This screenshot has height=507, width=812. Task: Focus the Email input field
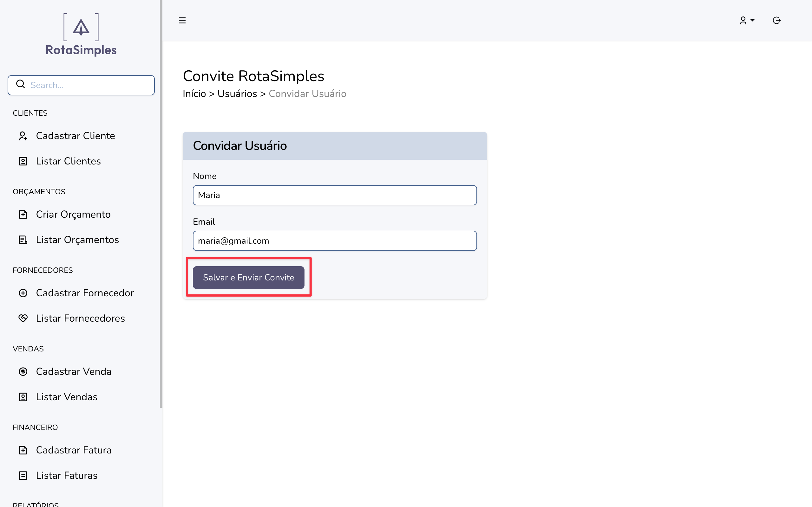[335, 241]
